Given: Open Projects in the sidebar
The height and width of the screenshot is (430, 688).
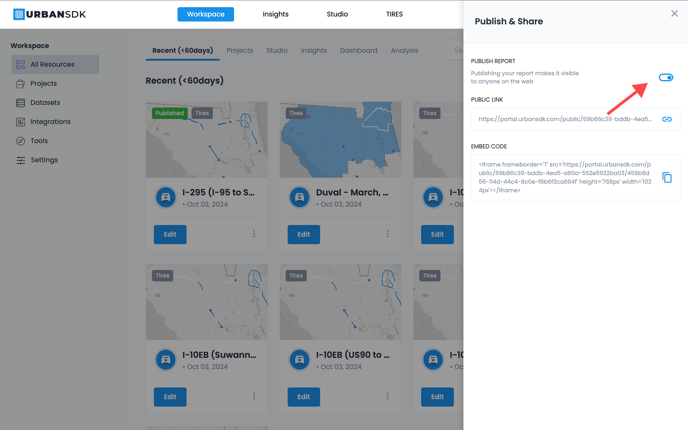Looking at the screenshot, I should click(x=43, y=83).
